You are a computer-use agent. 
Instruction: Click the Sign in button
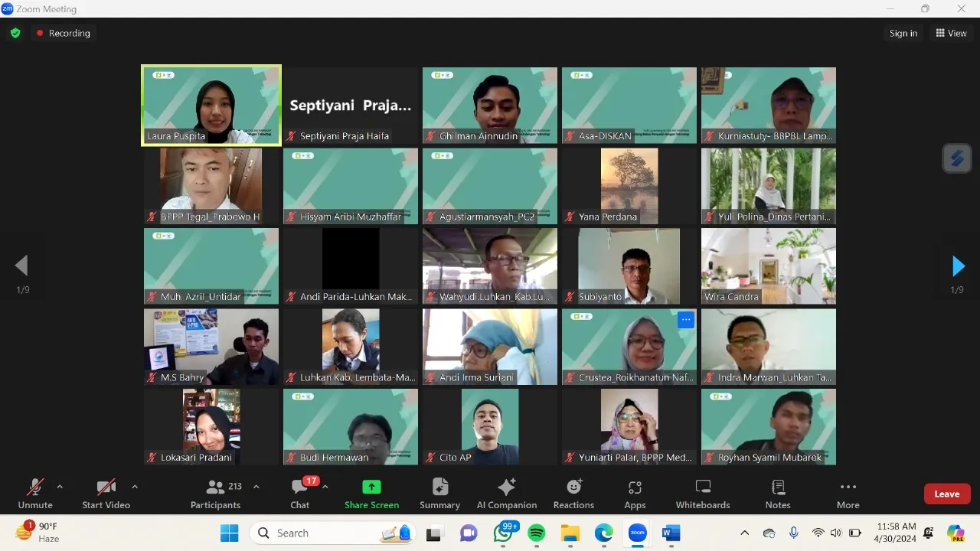(903, 34)
